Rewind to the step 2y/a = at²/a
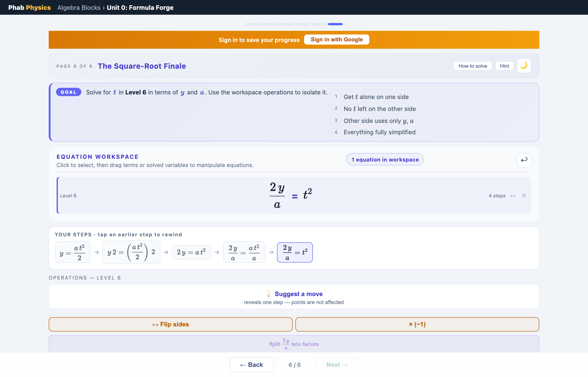Viewport: 588px width, 377px height. pyautogui.click(x=244, y=252)
